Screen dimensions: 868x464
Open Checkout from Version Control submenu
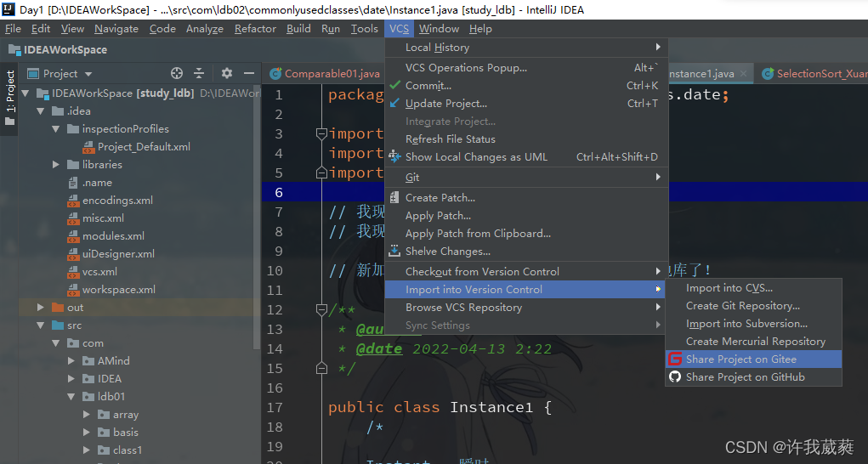pyautogui.click(x=526, y=272)
